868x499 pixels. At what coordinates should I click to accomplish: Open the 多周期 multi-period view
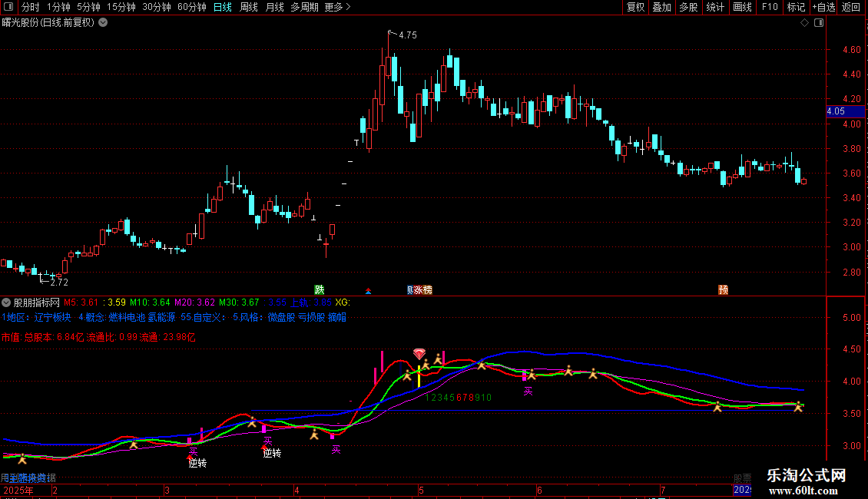coord(304,7)
